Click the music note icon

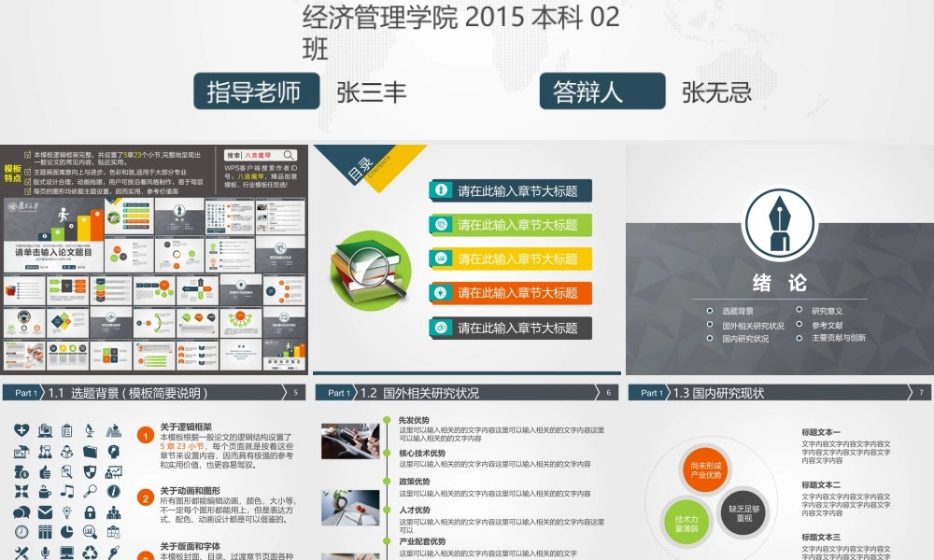66,492
